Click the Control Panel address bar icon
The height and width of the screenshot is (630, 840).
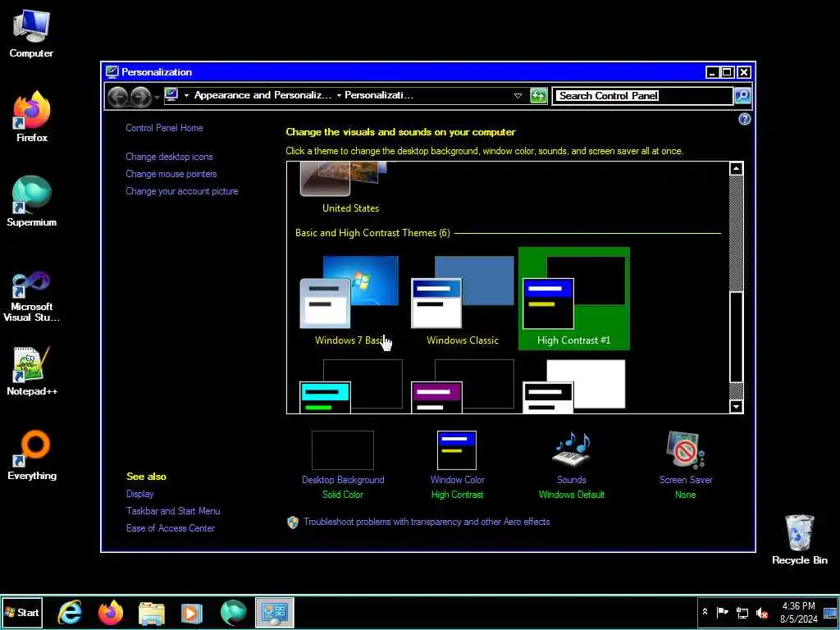pos(171,95)
